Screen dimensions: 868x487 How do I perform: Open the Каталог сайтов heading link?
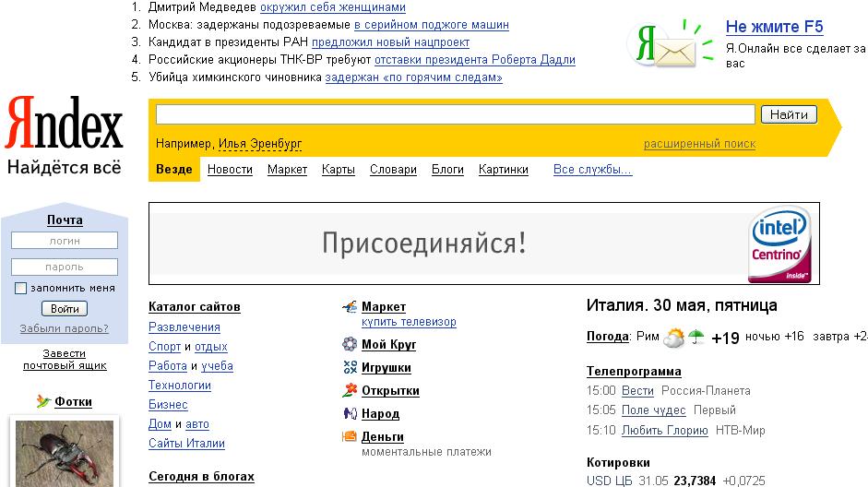(195, 306)
